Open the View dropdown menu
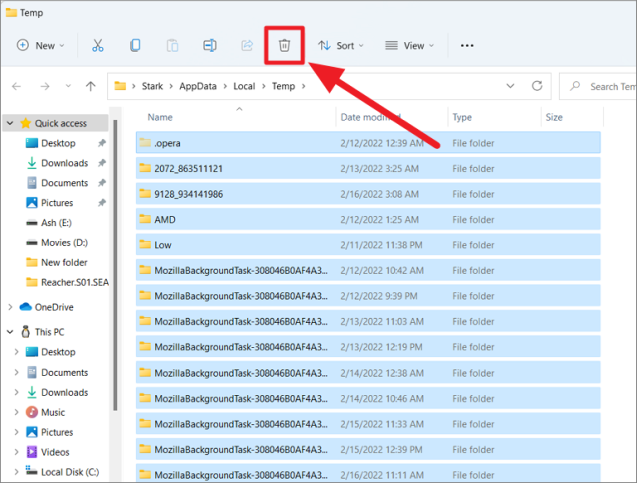The image size is (637, 483). [x=409, y=46]
